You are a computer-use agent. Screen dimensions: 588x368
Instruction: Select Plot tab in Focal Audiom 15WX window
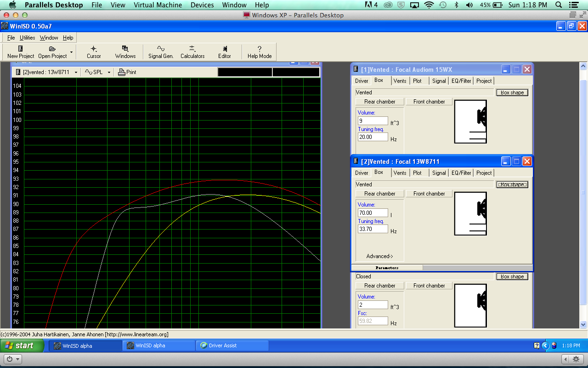coord(417,81)
